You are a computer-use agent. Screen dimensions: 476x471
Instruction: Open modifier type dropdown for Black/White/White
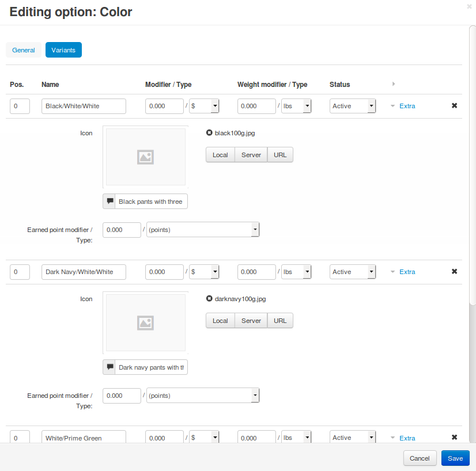204,106
